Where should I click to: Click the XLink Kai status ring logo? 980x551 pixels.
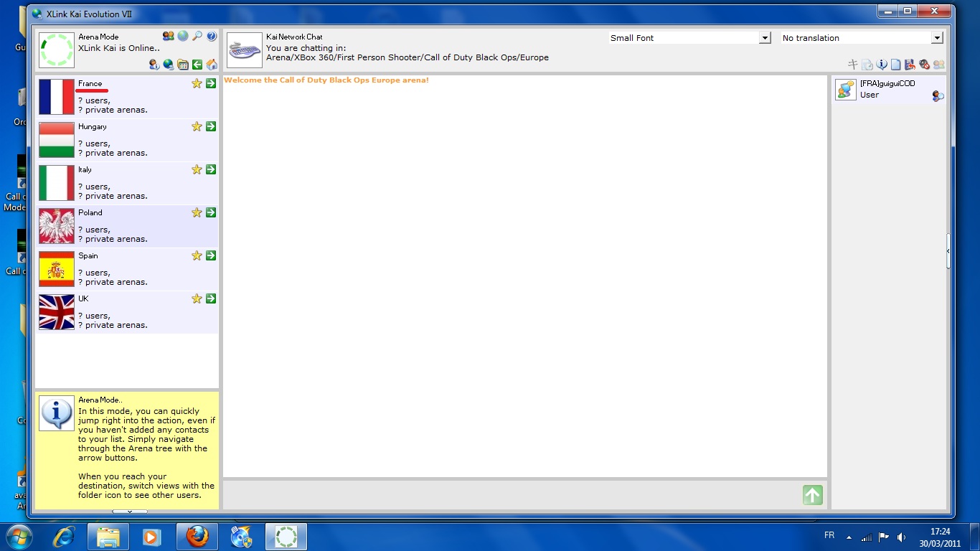[x=57, y=50]
